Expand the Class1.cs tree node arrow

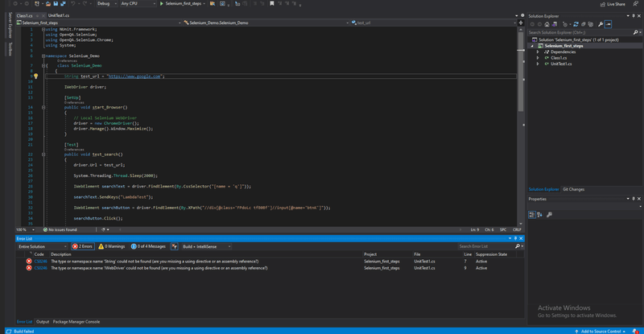(x=538, y=58)
